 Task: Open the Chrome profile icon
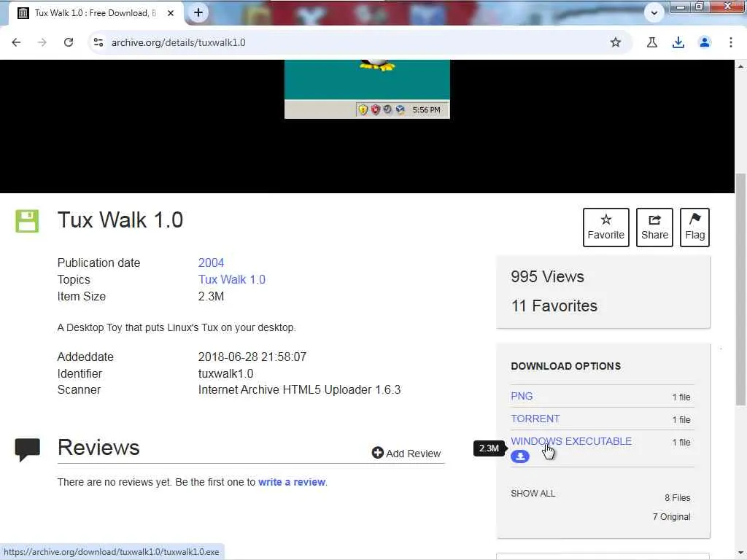pos(705,42)
